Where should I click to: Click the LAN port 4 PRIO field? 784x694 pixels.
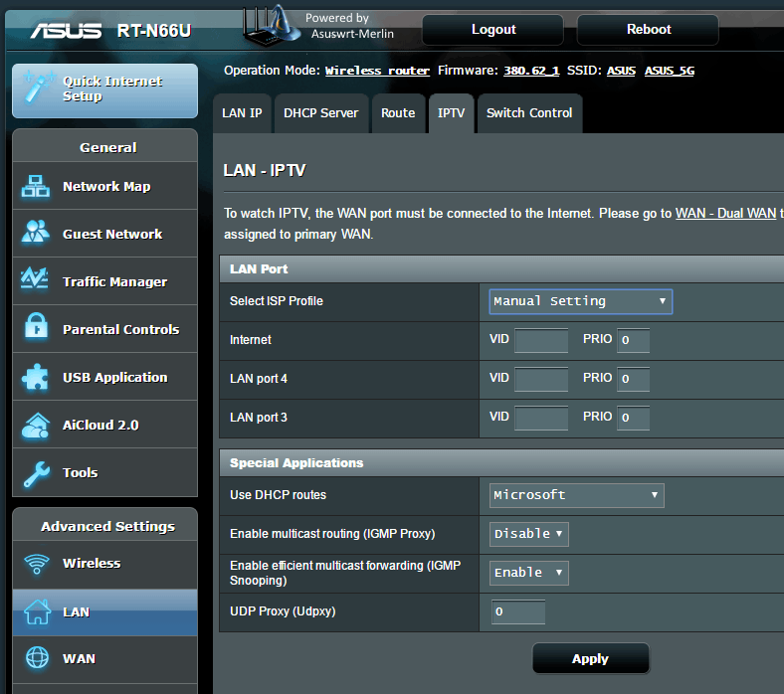coord(633,379)
